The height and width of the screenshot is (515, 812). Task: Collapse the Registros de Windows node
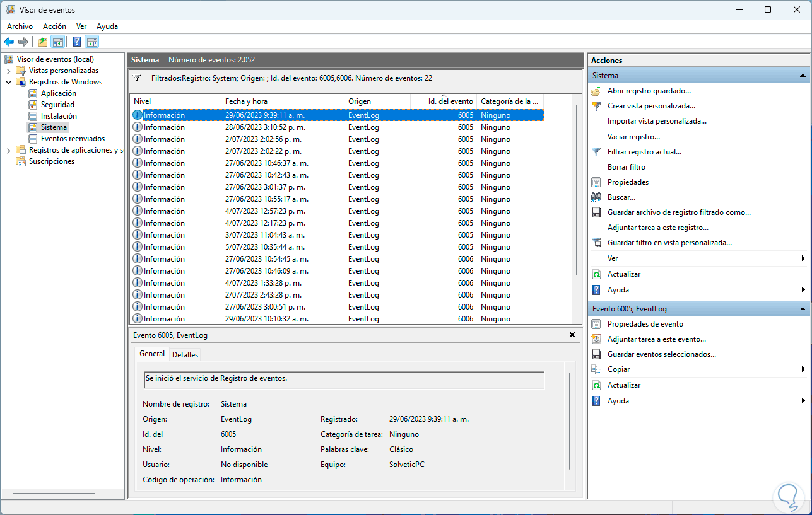9,82
